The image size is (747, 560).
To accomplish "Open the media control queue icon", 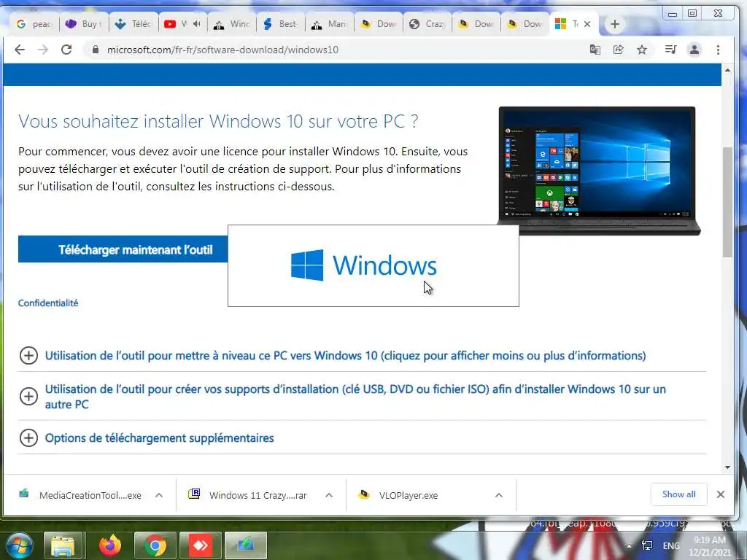I will (x=671, y=50).
